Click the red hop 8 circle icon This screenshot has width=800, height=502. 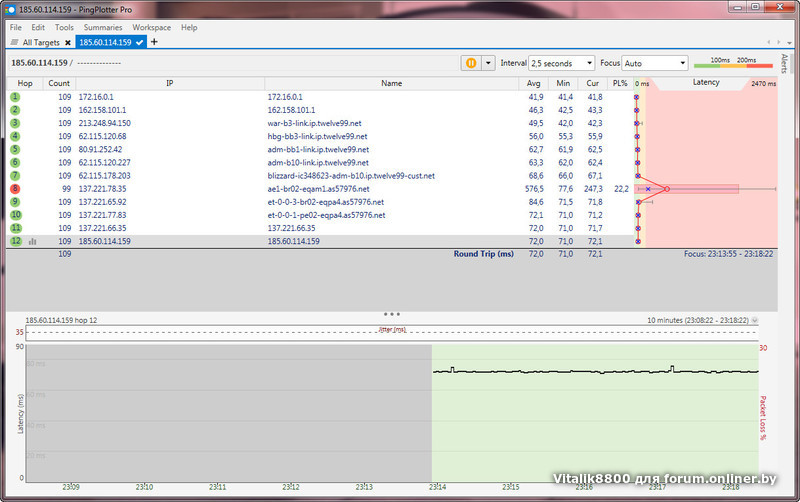point(15,189)
